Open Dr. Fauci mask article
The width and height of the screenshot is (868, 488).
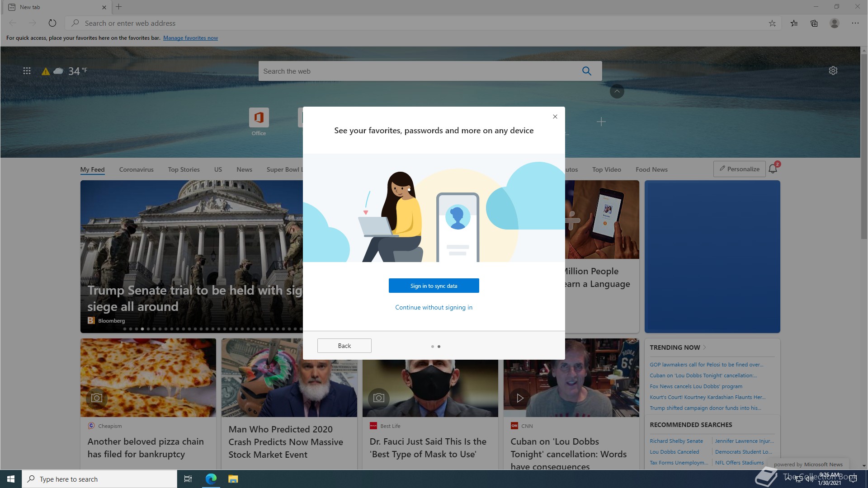pos(428,448)
